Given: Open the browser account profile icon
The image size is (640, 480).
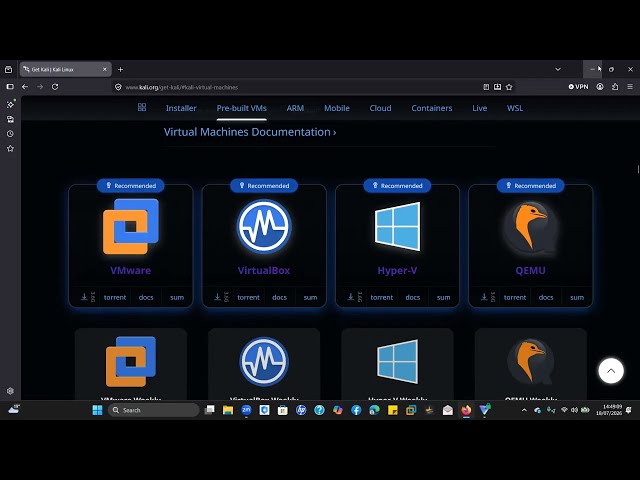Looking at the screenshot, I should point(600,87).
